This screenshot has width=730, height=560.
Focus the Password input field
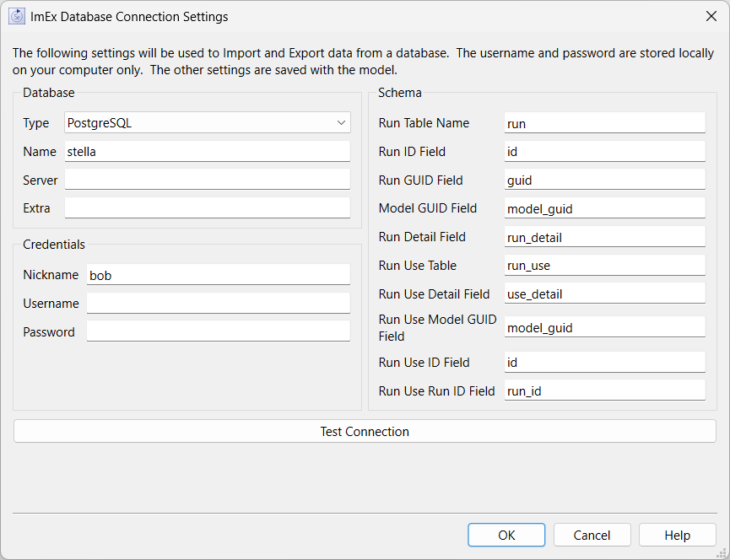point(219,331)
